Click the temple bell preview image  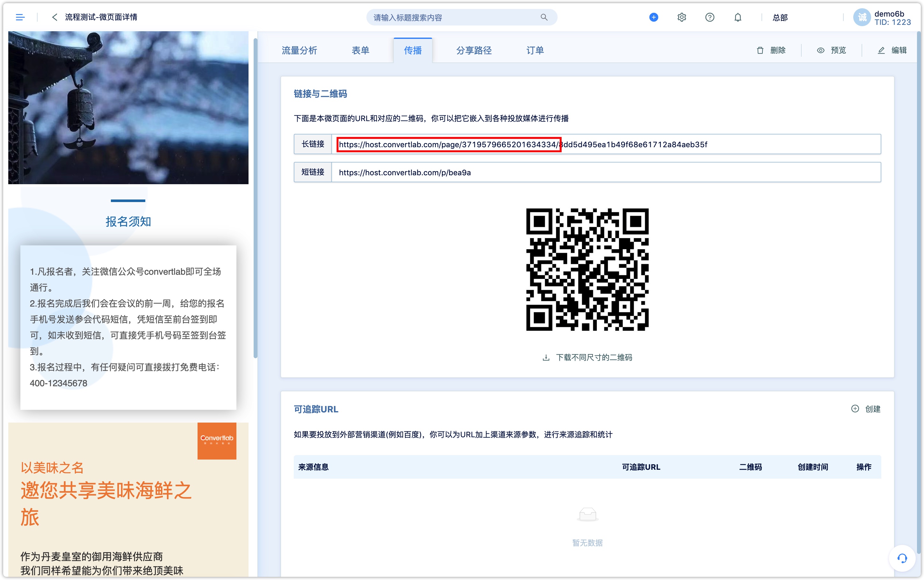coord(128,108)
